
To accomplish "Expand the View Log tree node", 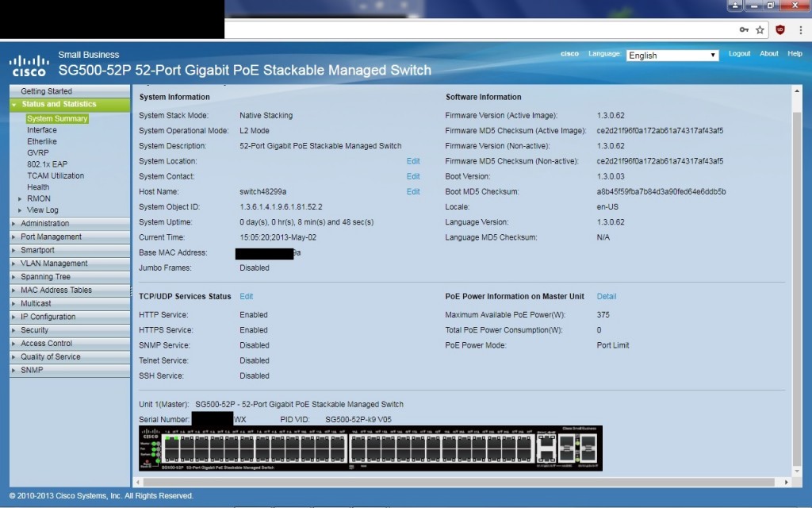I will tap(20, 210).
